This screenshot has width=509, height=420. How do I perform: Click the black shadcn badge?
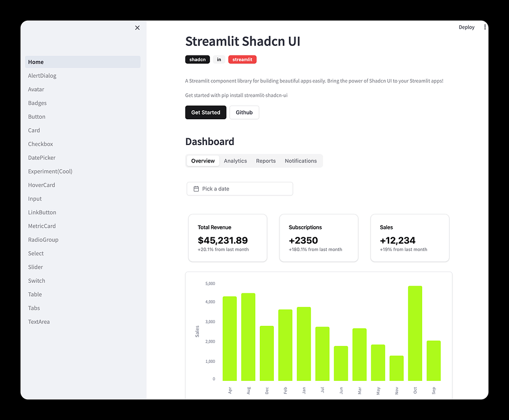click(197, 59)
